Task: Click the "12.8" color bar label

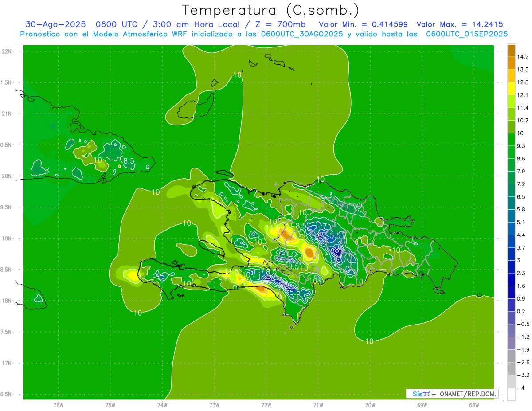Action: pos(522,82)
